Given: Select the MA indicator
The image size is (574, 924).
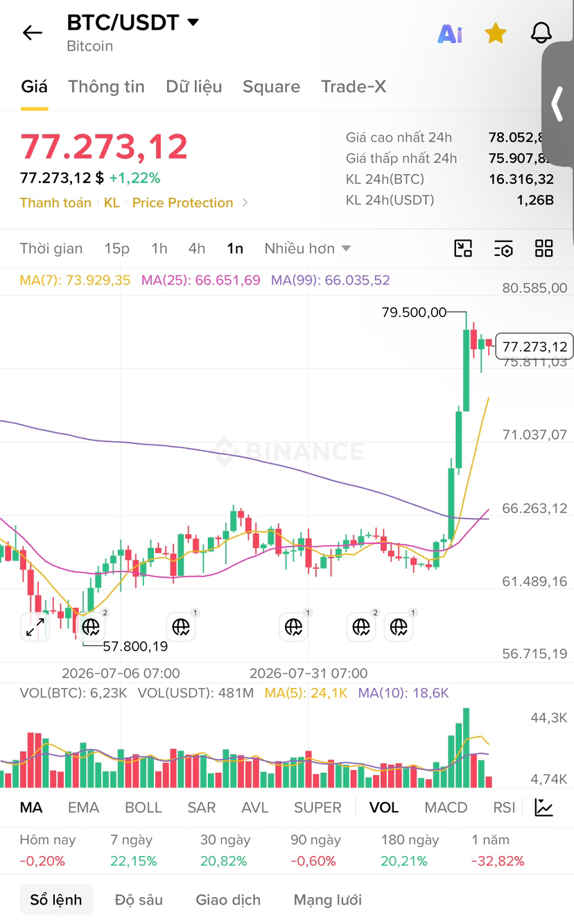Looking at the screenshot, I should point(31,807).
